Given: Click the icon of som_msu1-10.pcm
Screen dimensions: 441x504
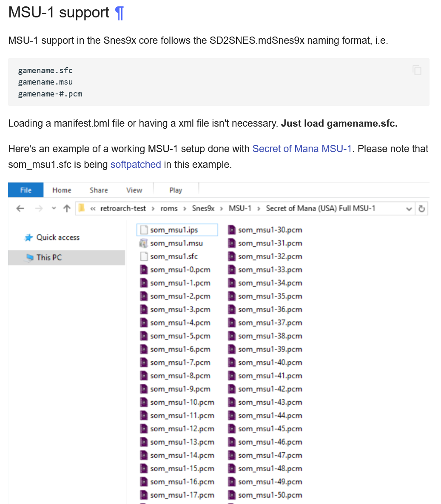Looking at the screenshot, I should pos(144,402).
